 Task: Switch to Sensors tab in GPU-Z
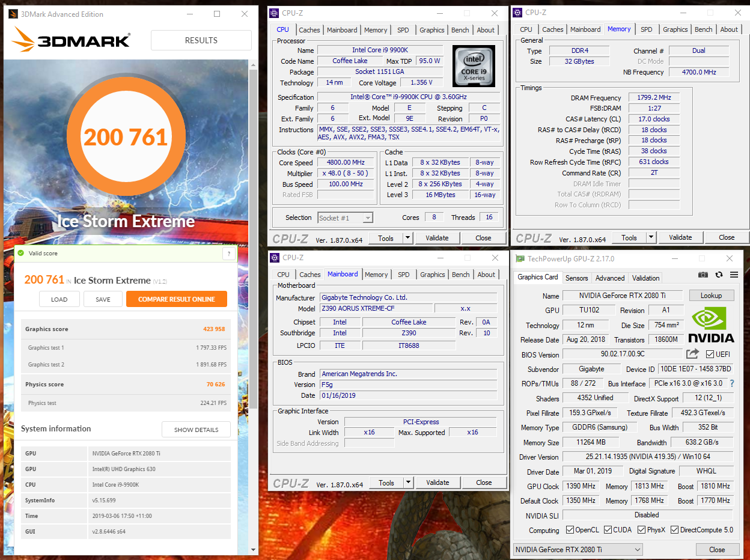pos(576,278)
